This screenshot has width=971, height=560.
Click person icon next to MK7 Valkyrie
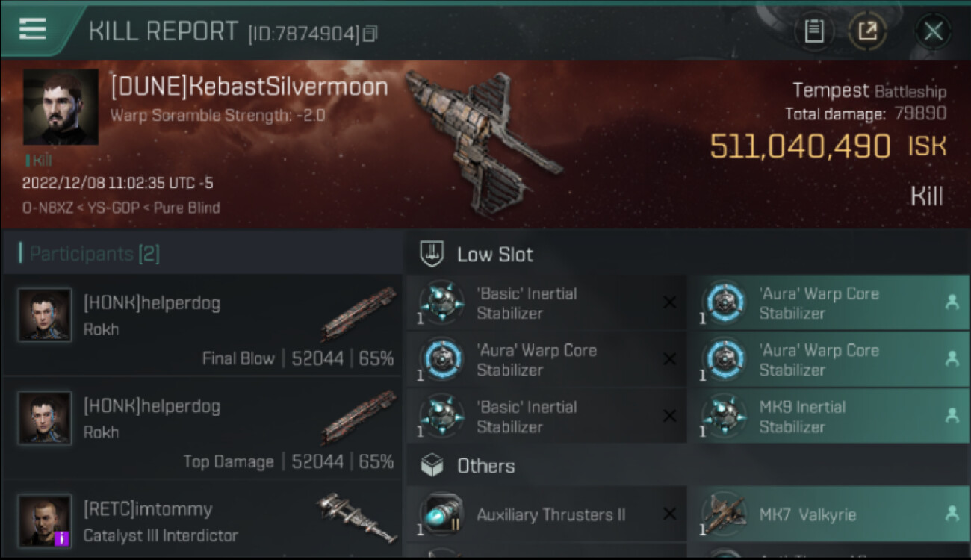coord(952,514)
